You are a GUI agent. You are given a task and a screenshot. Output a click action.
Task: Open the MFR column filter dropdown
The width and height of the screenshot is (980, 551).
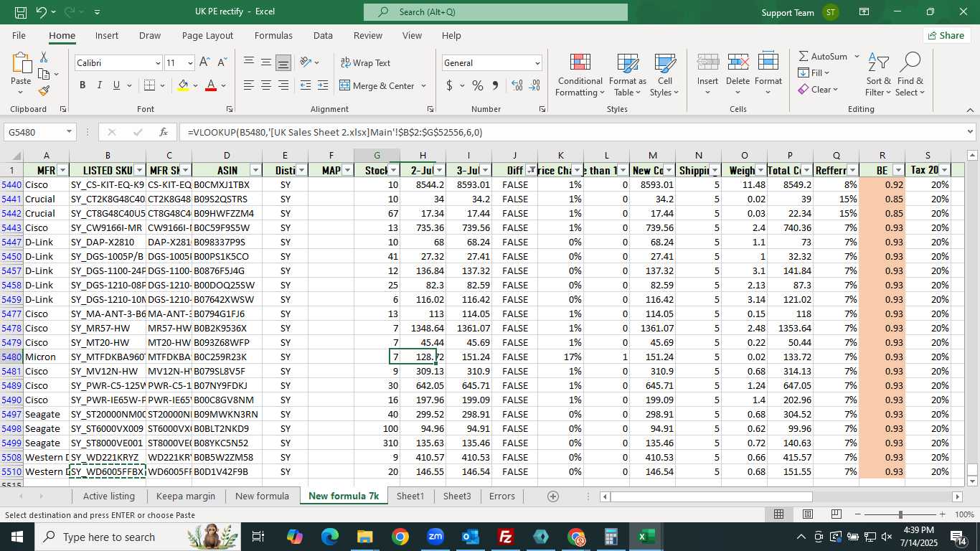(62, 170)
